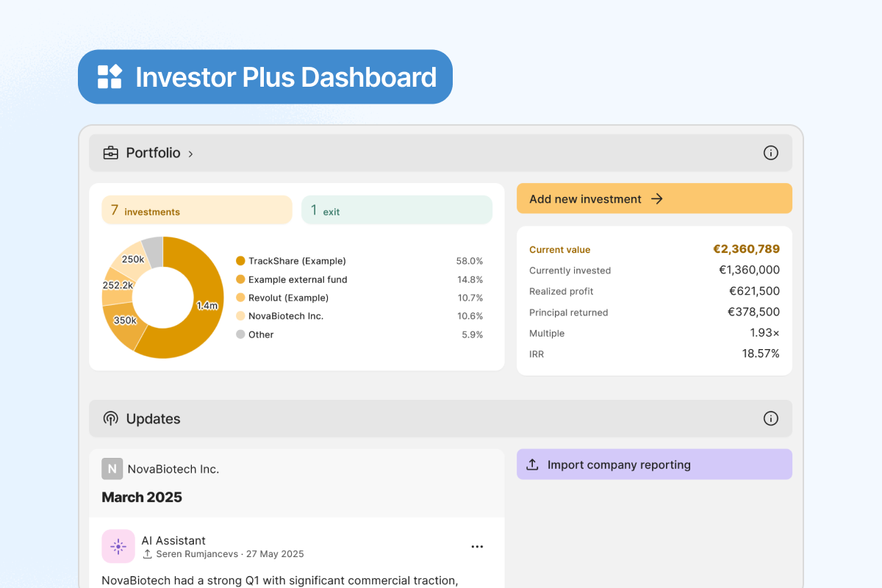The width and height of the screenshot is (882, 588).
Task: Click the arrow on Add new investment
Action: (x=657, y=198)
